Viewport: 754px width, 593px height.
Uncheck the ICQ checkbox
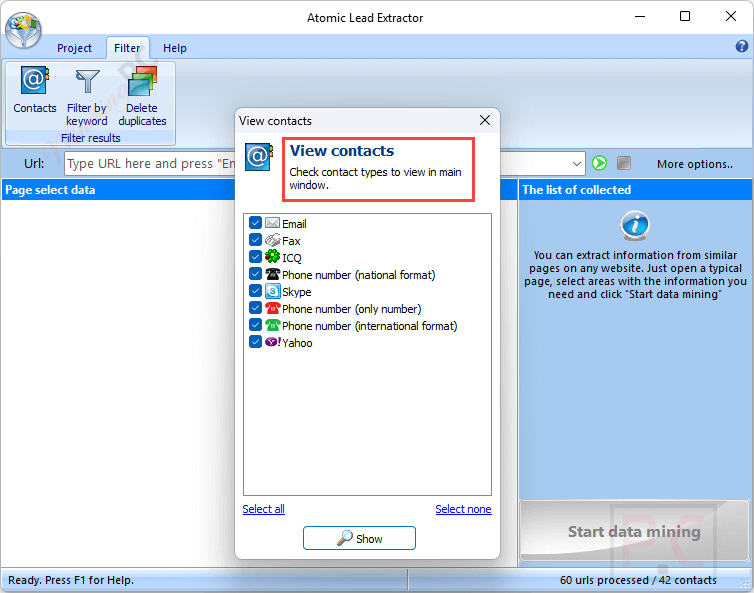pos(255,257)
